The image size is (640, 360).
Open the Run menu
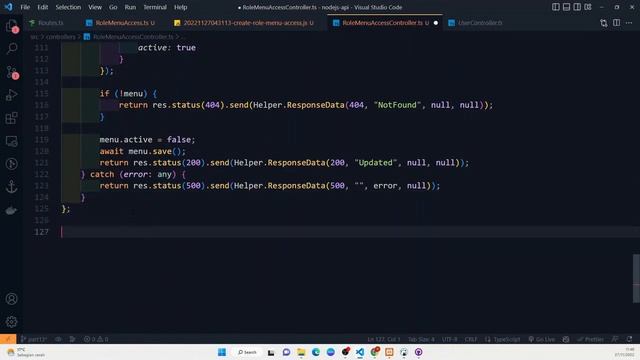130,7
